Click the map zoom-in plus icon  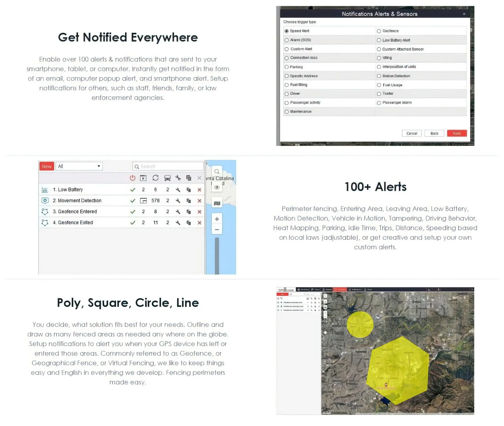tap(217, 219)
